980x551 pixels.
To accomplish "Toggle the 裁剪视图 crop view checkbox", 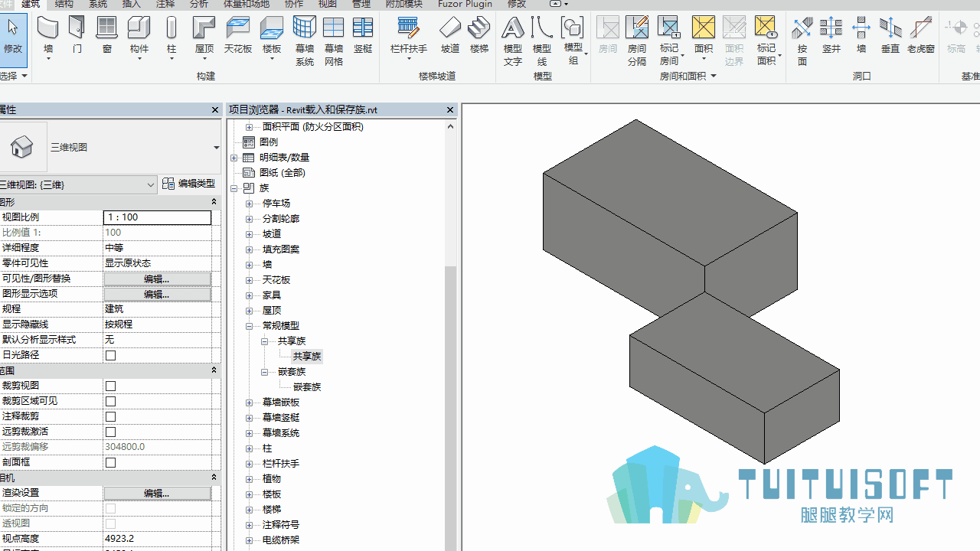I will tap(111, 386).
